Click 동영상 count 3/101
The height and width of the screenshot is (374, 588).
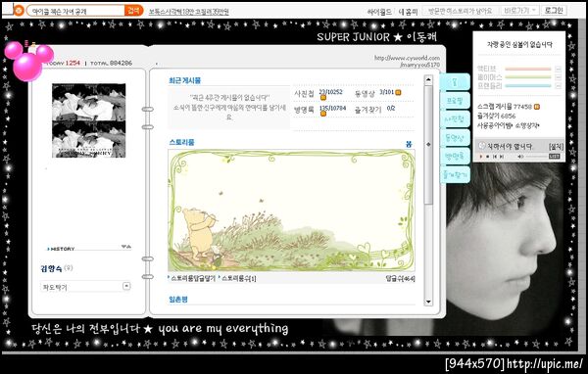pyautogui.click(x=386, y=92)
